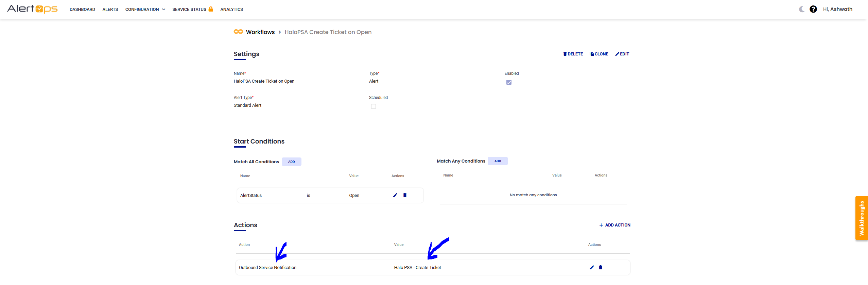Delete the AlertStatus condition trash icon
868x285 pixels.
click(405, 195)
